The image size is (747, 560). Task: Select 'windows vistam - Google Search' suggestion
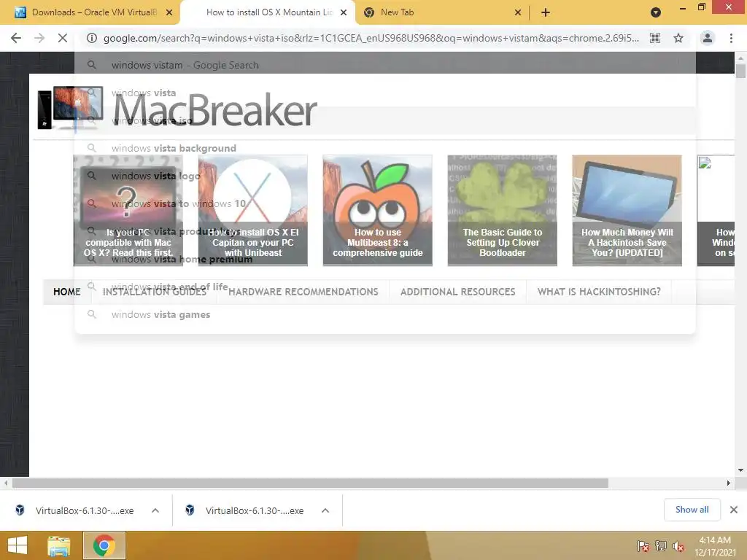point(385,65)
